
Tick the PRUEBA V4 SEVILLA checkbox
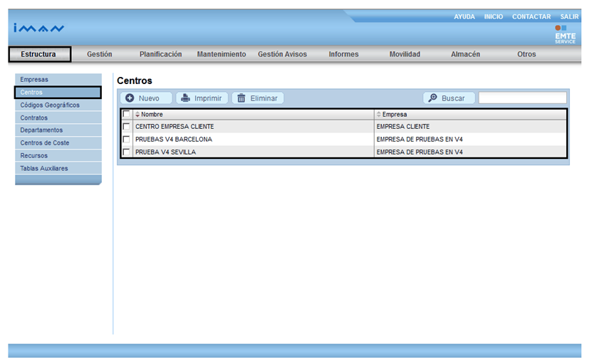tap(126, 152)
